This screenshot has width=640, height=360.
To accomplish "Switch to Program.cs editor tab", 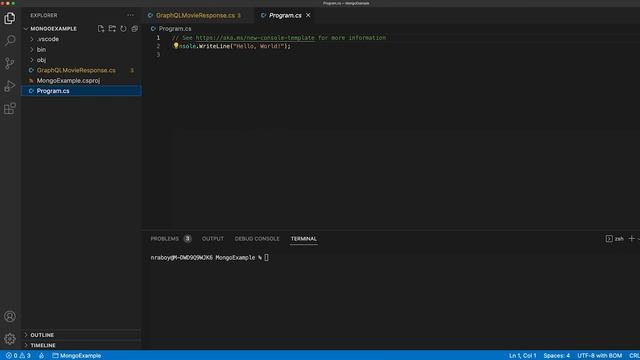I will coord(285,15).
